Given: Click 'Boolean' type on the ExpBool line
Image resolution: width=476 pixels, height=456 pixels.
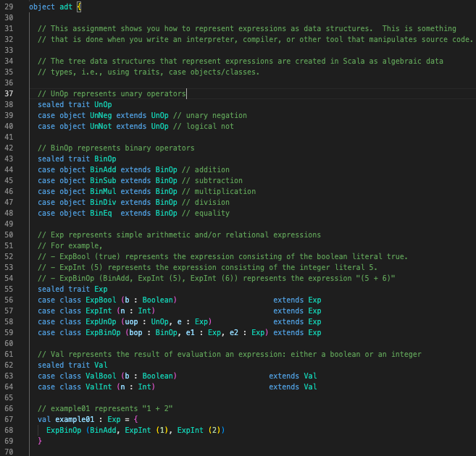Looking at the screenshot, I should coord(157,300).
